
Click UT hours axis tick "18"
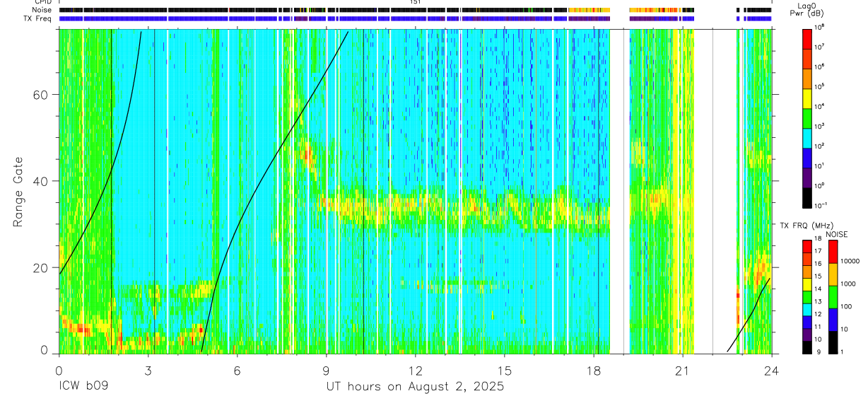(594, 370)
